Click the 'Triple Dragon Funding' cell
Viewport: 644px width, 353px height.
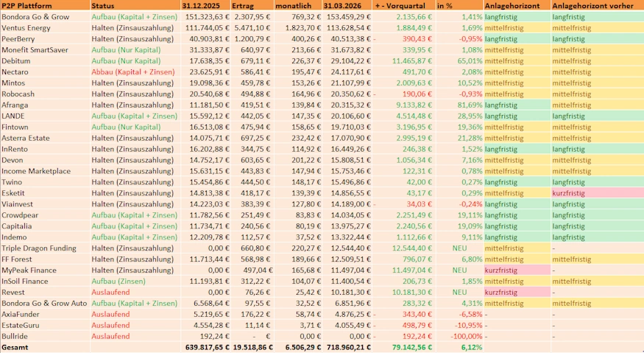click(45, 248)
